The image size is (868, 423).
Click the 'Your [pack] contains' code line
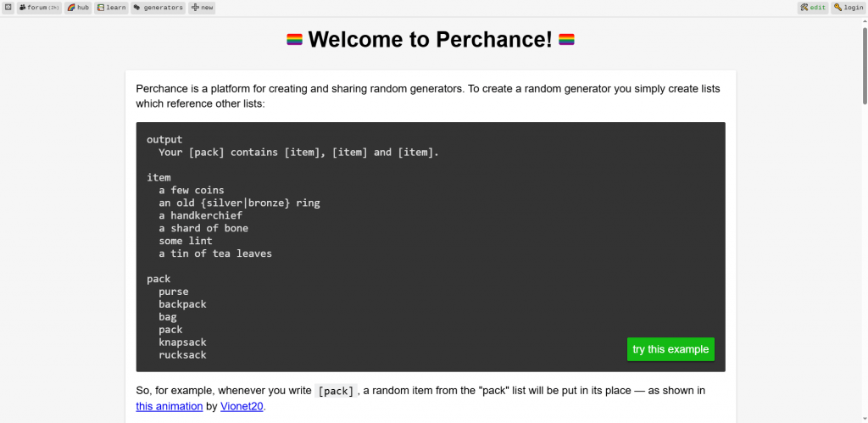coord(299,153)
